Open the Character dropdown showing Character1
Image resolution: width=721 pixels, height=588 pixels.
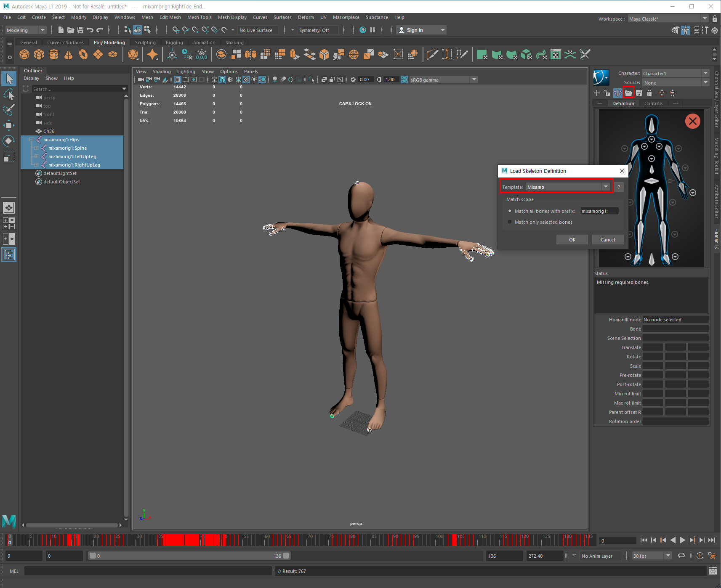[x=675, y=73]
